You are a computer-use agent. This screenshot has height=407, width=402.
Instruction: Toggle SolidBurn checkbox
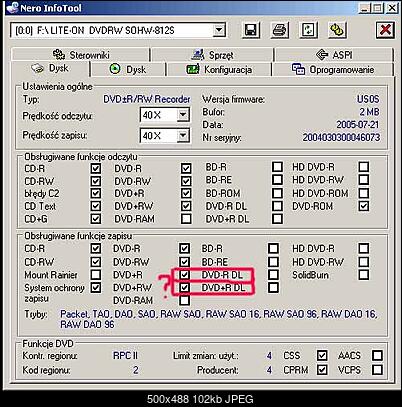364,274
